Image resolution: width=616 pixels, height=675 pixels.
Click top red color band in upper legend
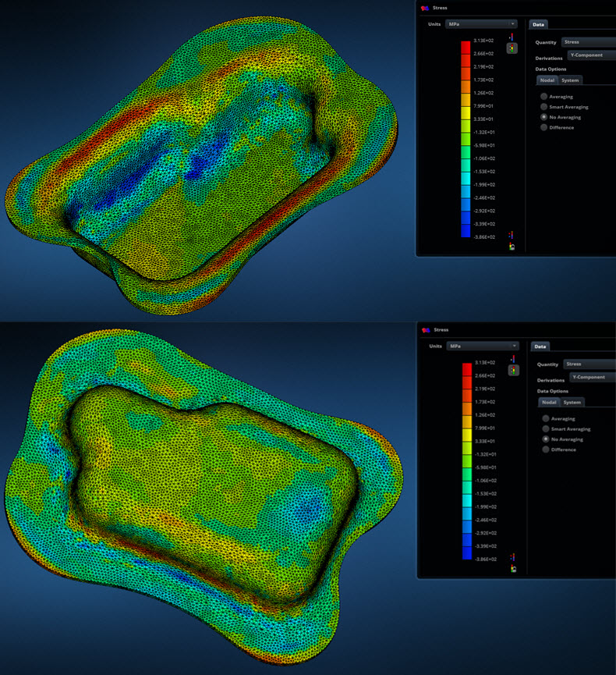466,48
